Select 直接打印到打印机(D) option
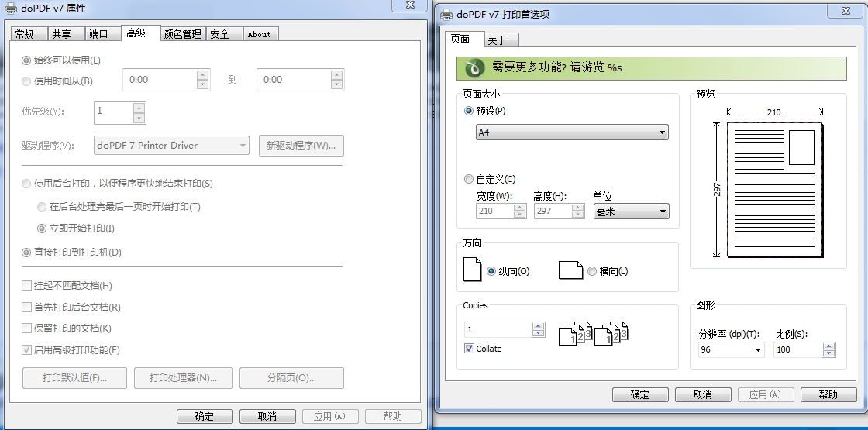868x430 pixels. tap(26, 253)
